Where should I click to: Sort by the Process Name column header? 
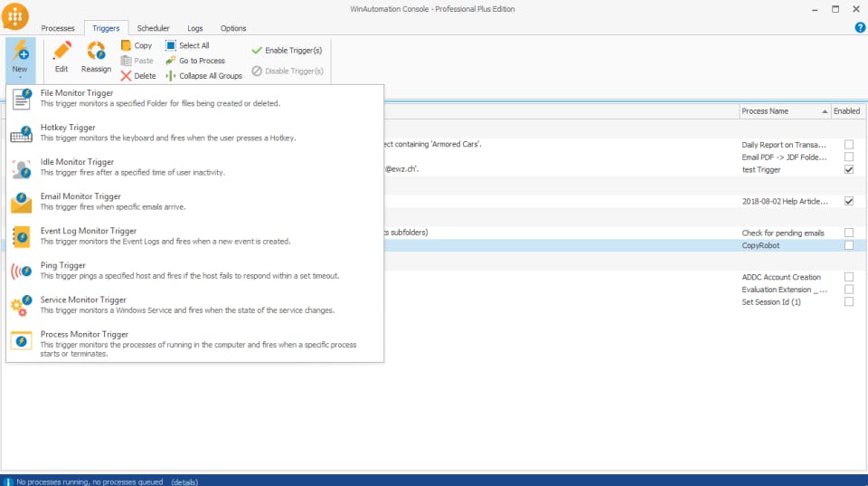[x=785, y=111]
